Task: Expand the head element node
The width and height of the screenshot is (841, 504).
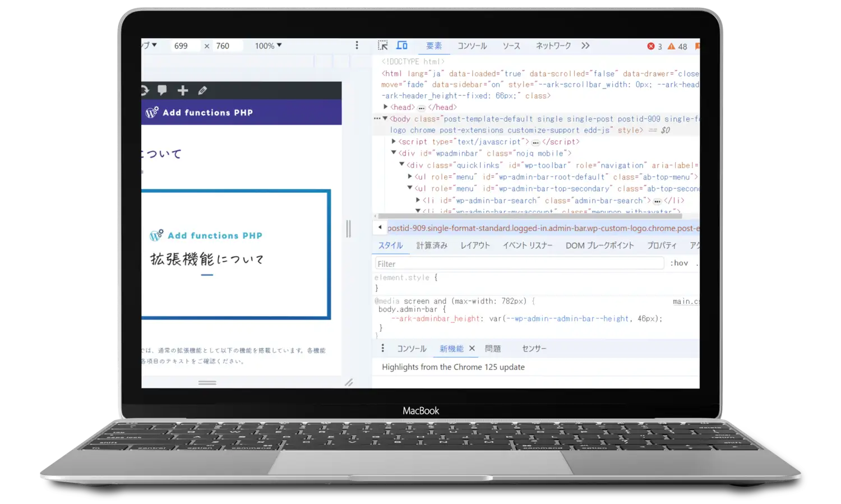Action: (386, 107)
